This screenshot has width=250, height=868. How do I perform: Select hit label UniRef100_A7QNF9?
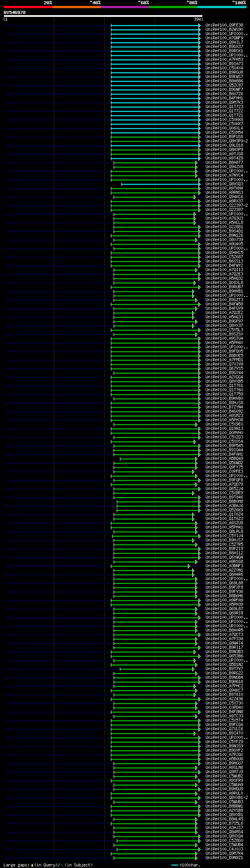(x=224, y=38)
